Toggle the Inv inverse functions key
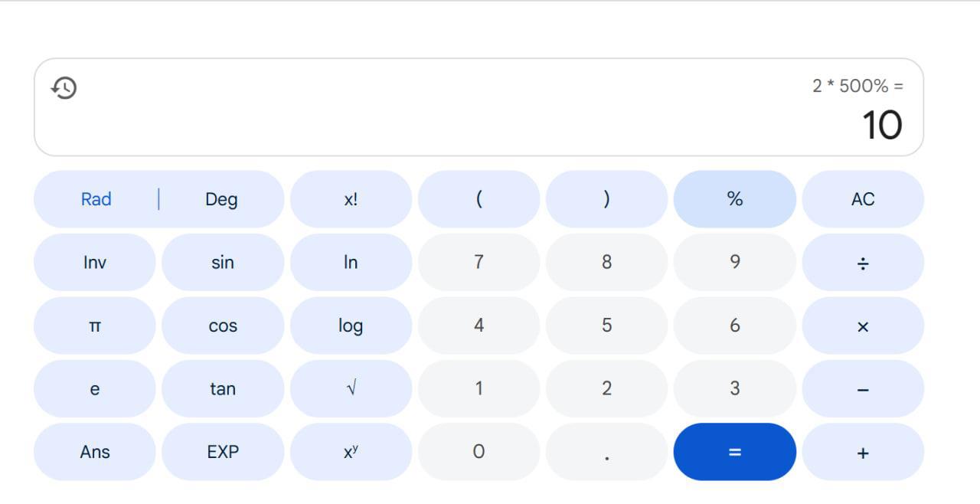Image resolution: width=980 pixels, height=504 pixels. click(x=95, y=263)
